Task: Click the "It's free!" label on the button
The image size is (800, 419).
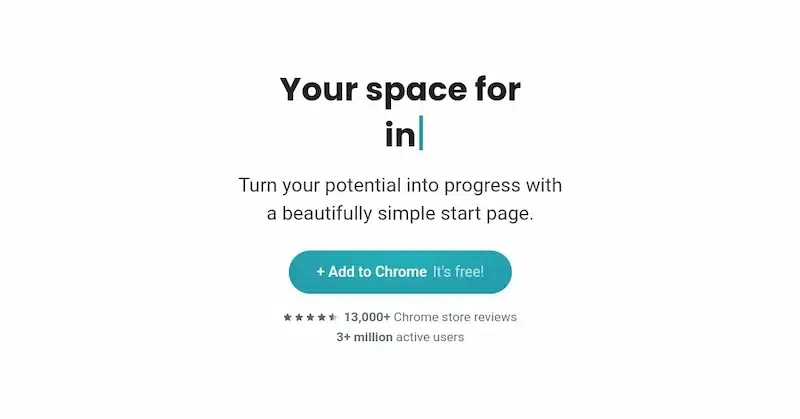Action: coord(458,272)
